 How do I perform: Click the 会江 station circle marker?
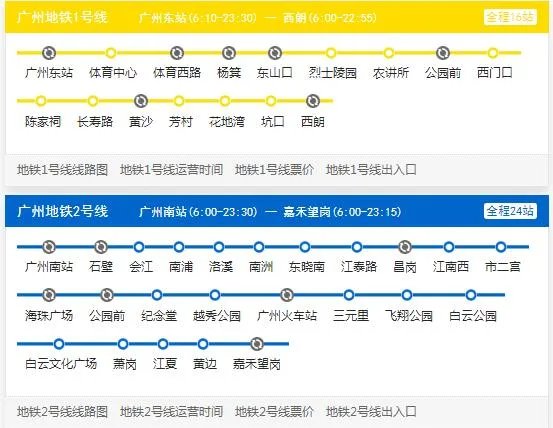[139, 247]
